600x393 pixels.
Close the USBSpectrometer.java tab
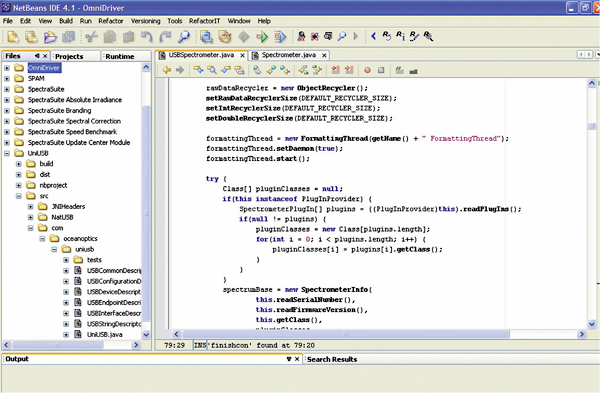click(242, 55)
